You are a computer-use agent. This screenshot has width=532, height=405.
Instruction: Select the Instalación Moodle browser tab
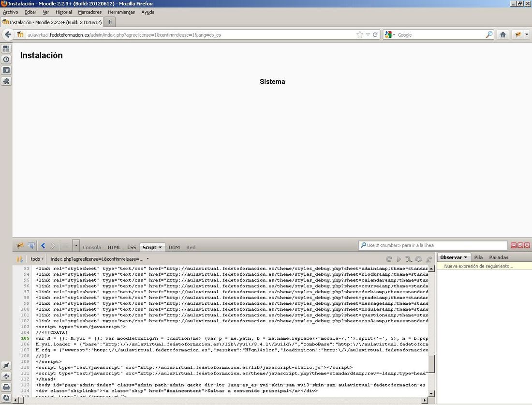52,22
